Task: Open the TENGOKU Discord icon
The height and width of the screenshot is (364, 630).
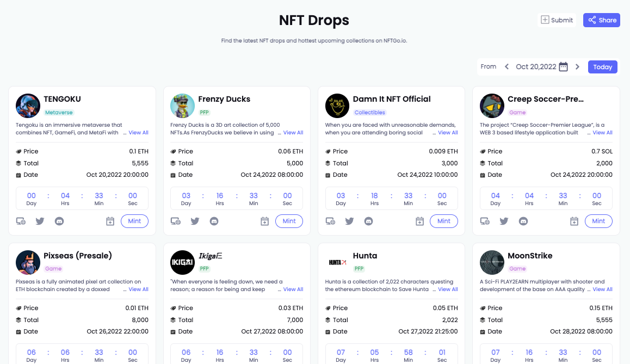Action: [x=59, y=221]
